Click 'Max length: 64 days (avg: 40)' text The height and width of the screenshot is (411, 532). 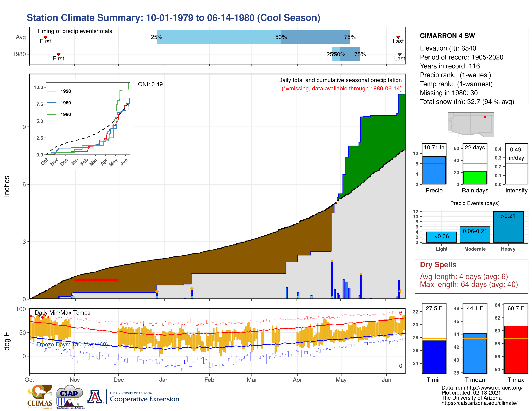[x=469, y=284]
